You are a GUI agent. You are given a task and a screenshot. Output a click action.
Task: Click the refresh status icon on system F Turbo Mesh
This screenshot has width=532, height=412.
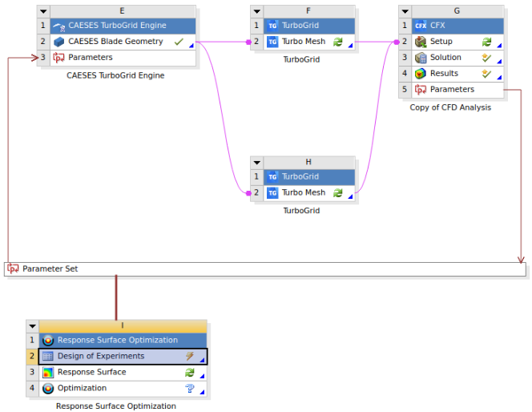(x=338, y=42)
